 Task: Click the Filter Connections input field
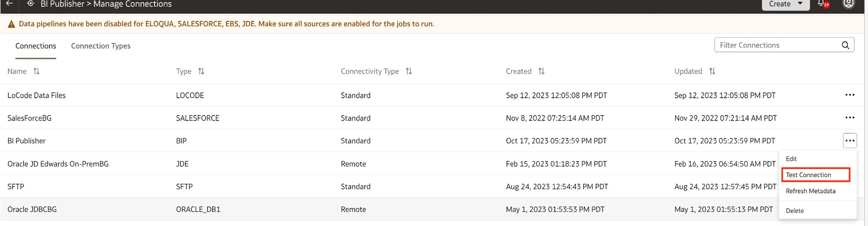point(777,45)
